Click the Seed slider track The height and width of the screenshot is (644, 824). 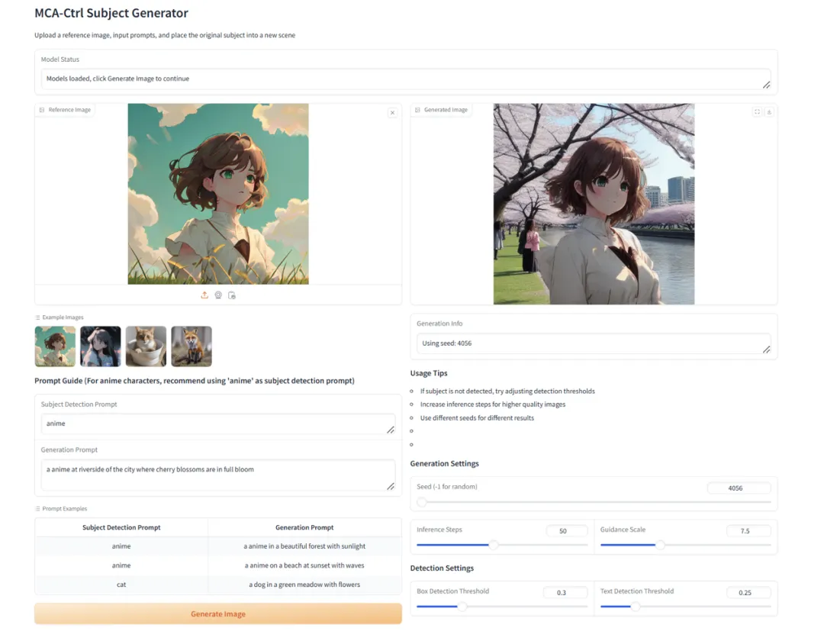594,502
